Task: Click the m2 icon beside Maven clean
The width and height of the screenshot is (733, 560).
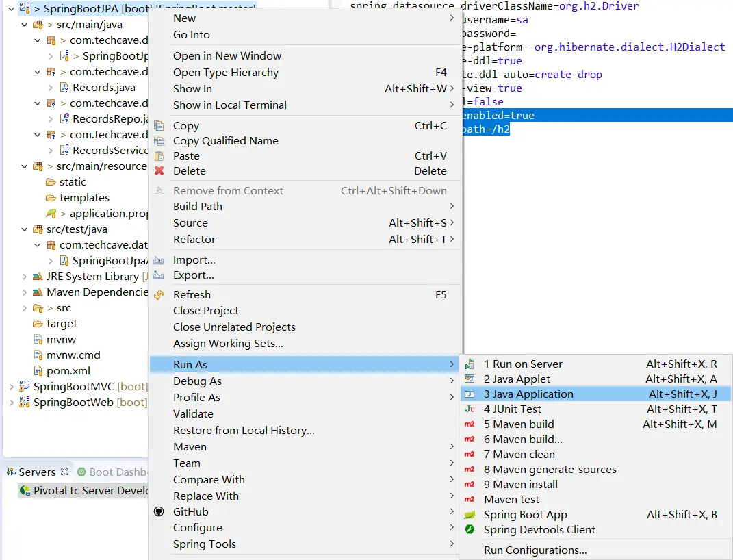Action: (470, 454)
